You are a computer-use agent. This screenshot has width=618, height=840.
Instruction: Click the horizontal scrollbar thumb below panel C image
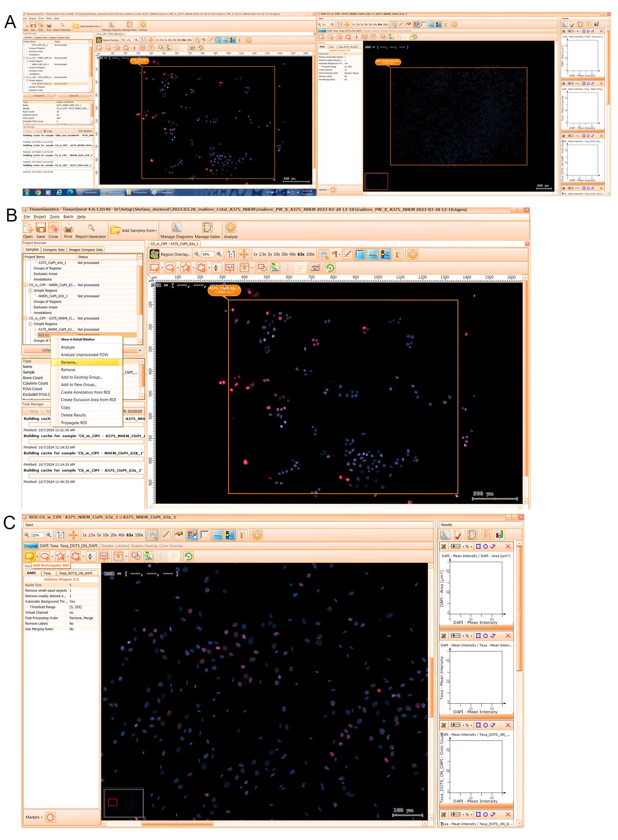(x=177, y=823)
